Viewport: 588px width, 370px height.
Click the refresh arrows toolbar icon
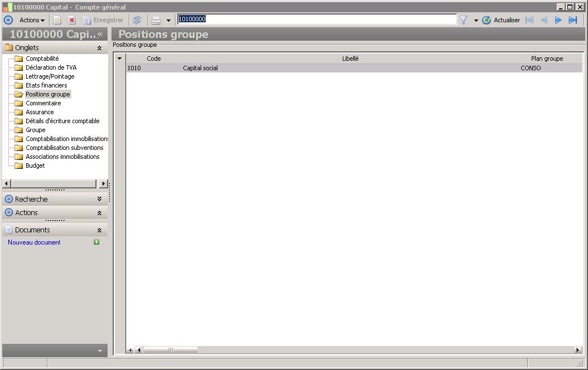point(137,20)
